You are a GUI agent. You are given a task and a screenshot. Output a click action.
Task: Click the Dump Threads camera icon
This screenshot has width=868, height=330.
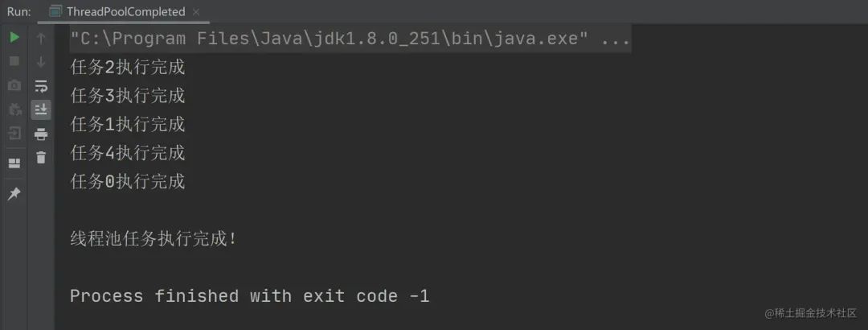(15, 85)
